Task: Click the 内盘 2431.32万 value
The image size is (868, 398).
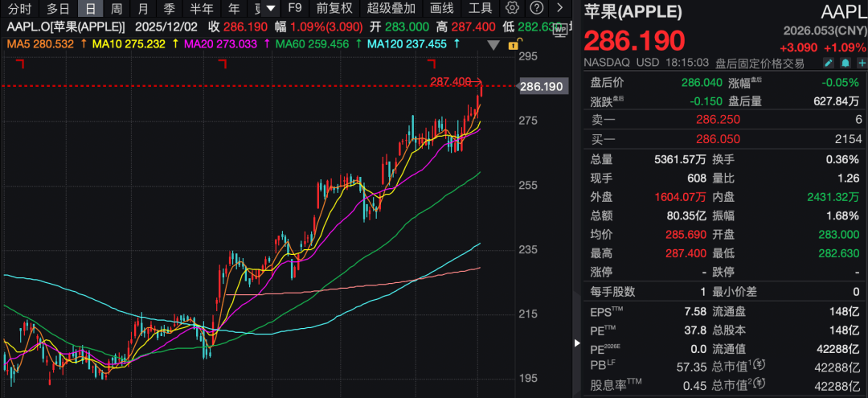Action: [833, 197]
